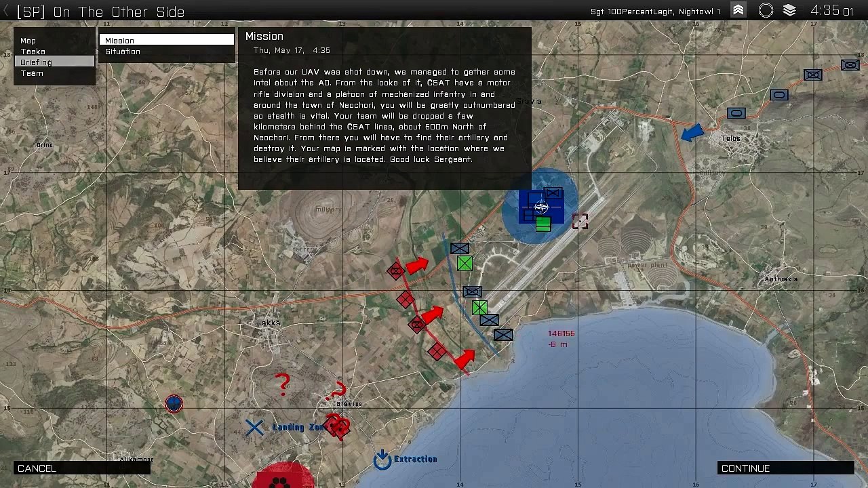Click the circle icon in the top bar

(766, 10)
